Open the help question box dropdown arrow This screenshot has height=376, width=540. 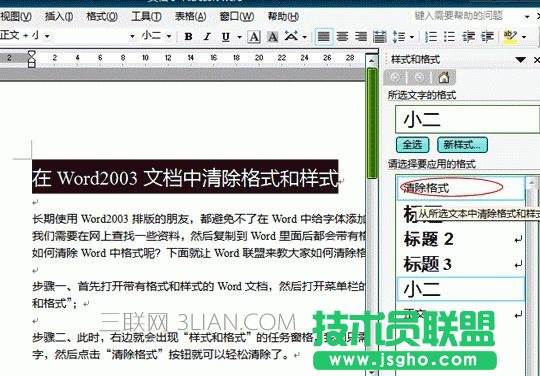pos(527,16)
